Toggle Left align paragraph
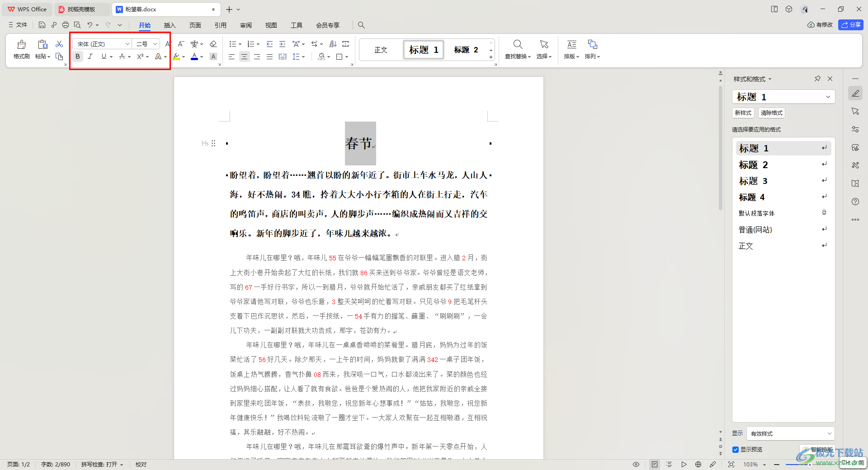The width and height of the screenshot is (868, 470). coord(231,56)
